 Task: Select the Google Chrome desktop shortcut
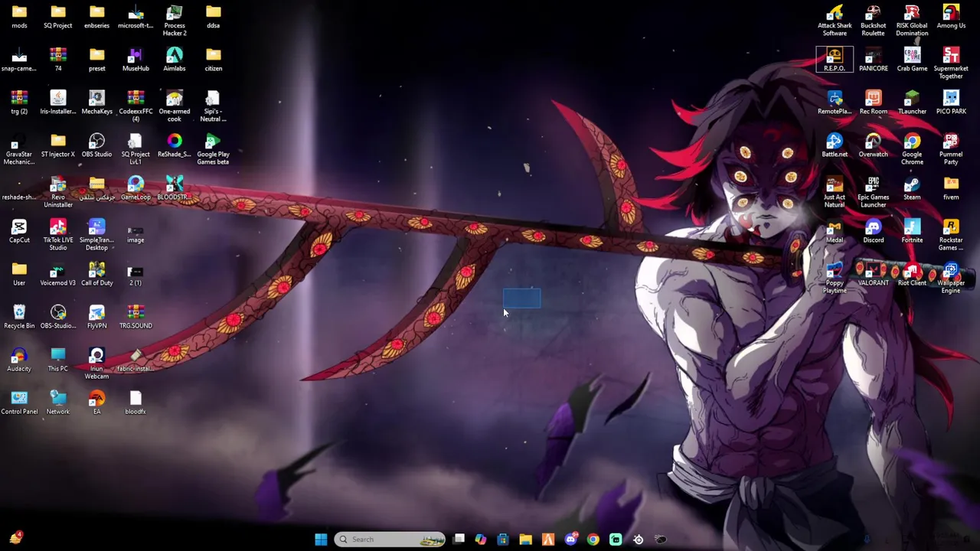912,148
